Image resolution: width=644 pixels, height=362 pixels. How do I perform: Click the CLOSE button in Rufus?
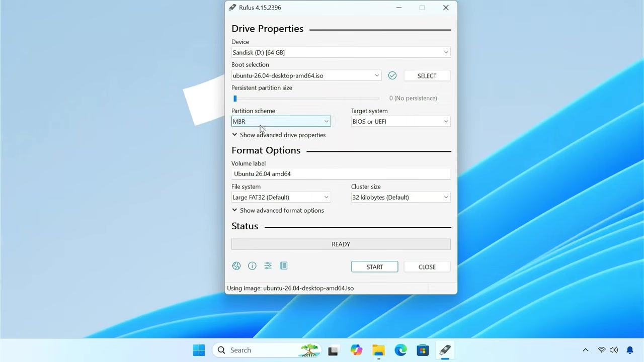pyautogui.click(x=427, y=267)
